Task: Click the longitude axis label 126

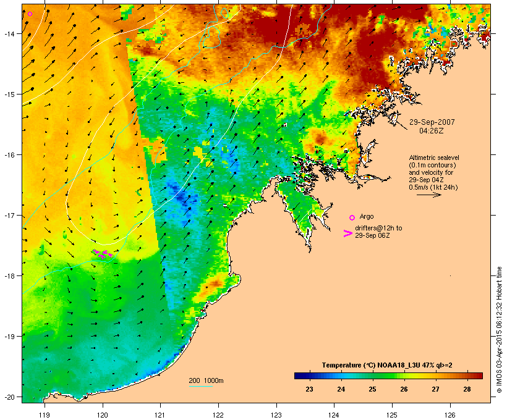Action: point(449,415)
